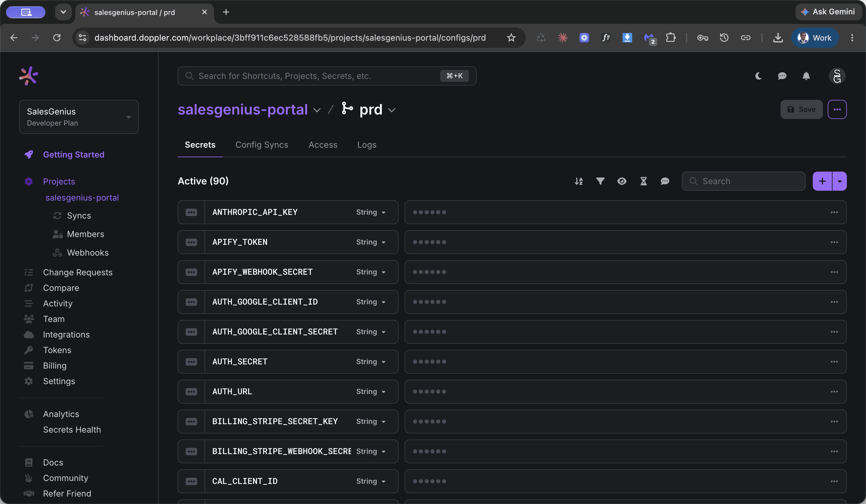Screen dimensions: 866x504
Task: Open Change Requests in sidebar
Action: click(x=78, y=272)
